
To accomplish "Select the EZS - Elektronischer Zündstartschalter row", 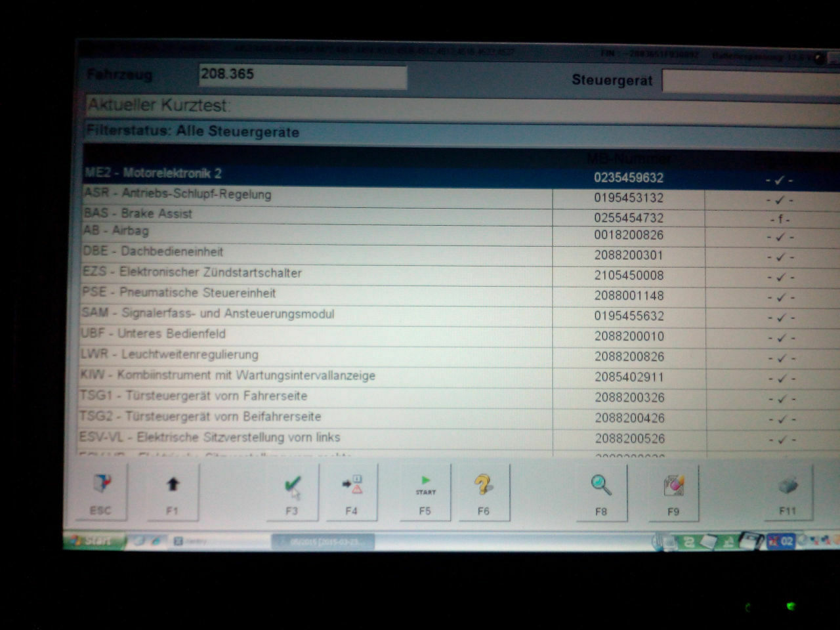I will coord(262,274).
